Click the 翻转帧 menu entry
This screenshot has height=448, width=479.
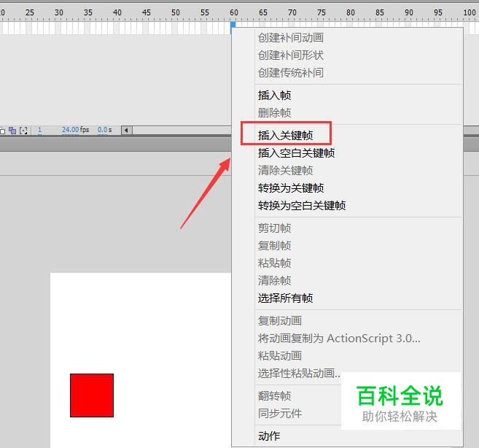[274, 396]
